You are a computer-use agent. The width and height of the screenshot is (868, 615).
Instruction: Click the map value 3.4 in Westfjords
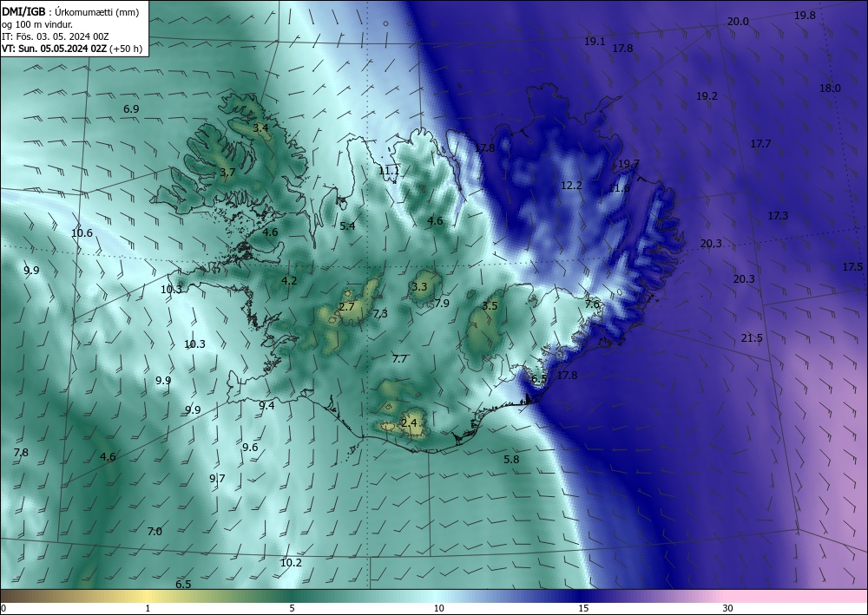[260, 128]
